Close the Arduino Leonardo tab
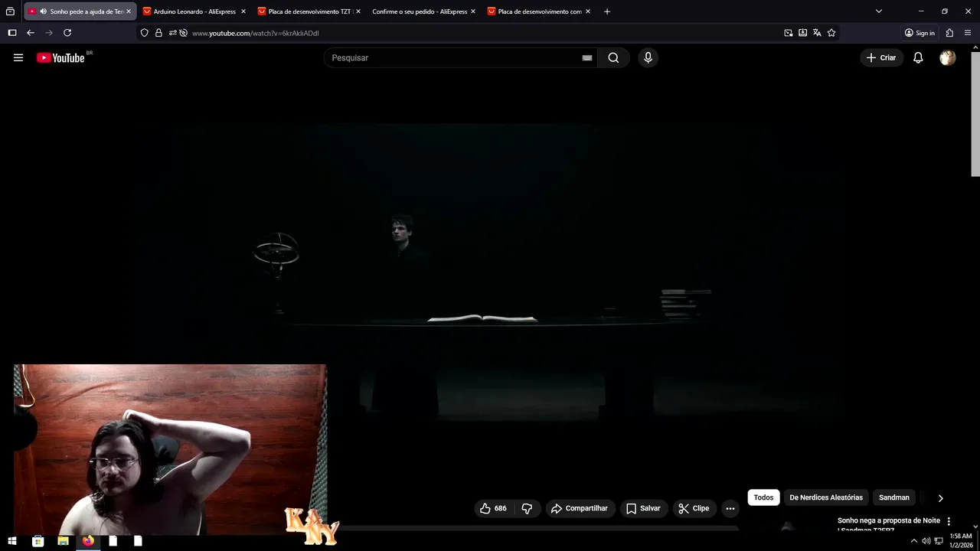Viewport: 980px width, 551px height. pos(243,11)
